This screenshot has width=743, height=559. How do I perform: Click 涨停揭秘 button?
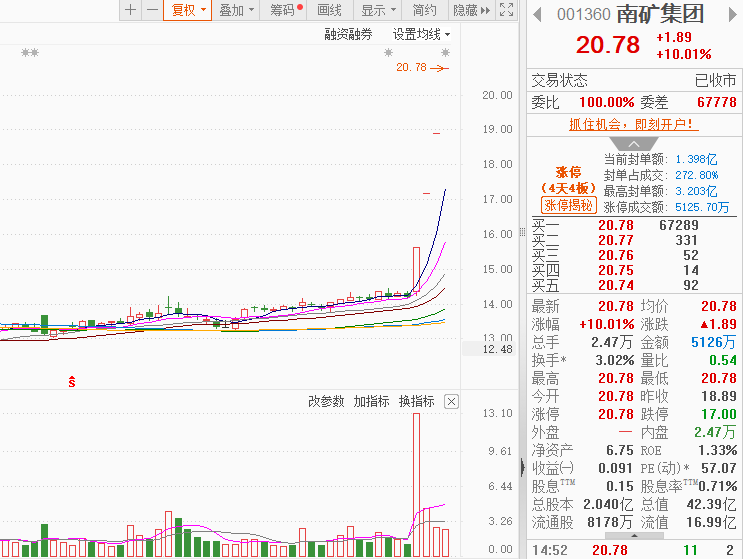[x=569, y=205]
